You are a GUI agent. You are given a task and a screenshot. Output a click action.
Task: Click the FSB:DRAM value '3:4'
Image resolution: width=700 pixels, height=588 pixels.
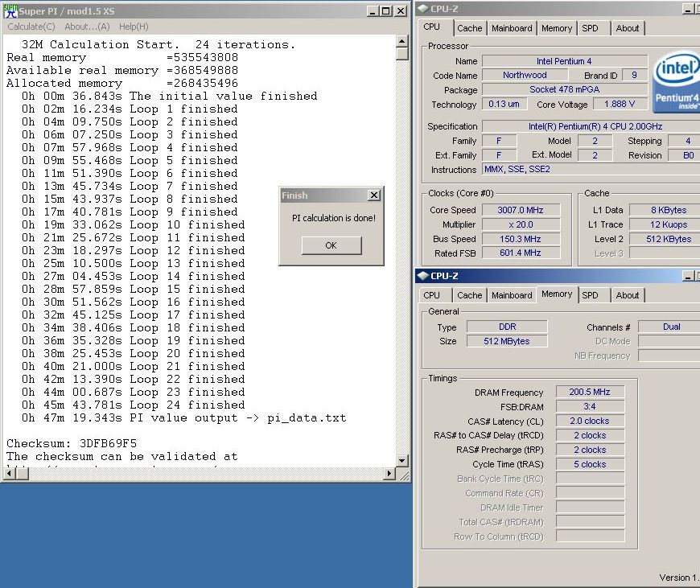(590, 406)
